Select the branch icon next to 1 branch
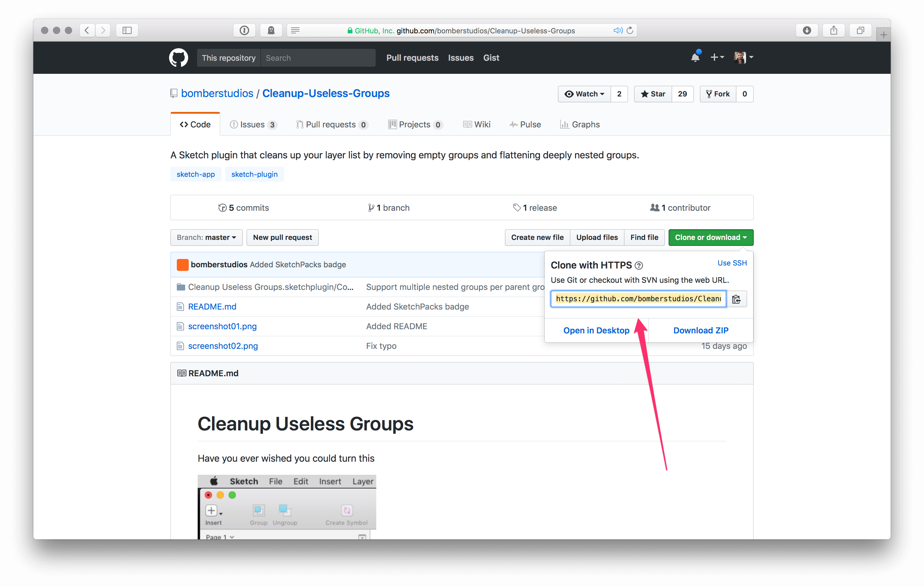 [x=371, y=207]
